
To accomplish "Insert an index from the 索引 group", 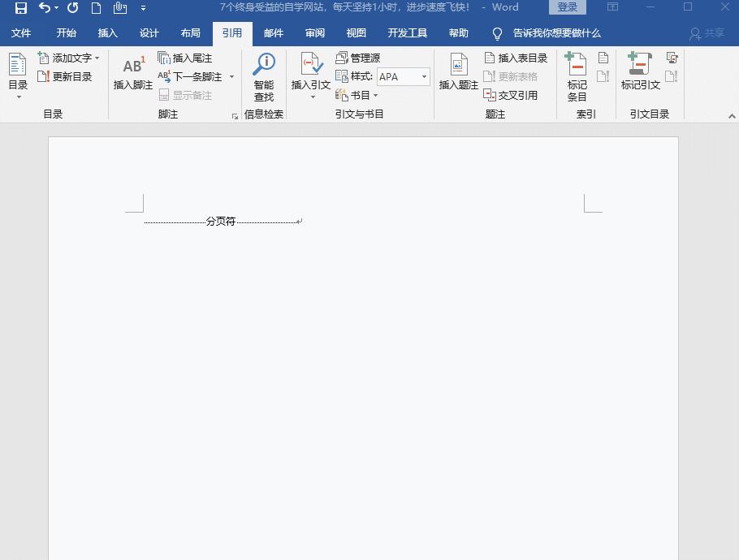I will (x=602, y=58).
